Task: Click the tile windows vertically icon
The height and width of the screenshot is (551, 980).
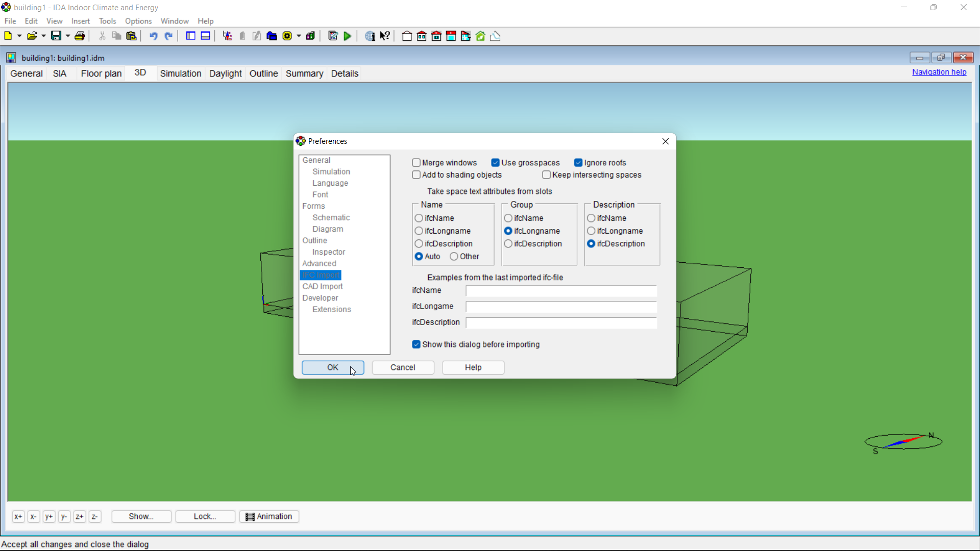Action: tap(190, 36)
